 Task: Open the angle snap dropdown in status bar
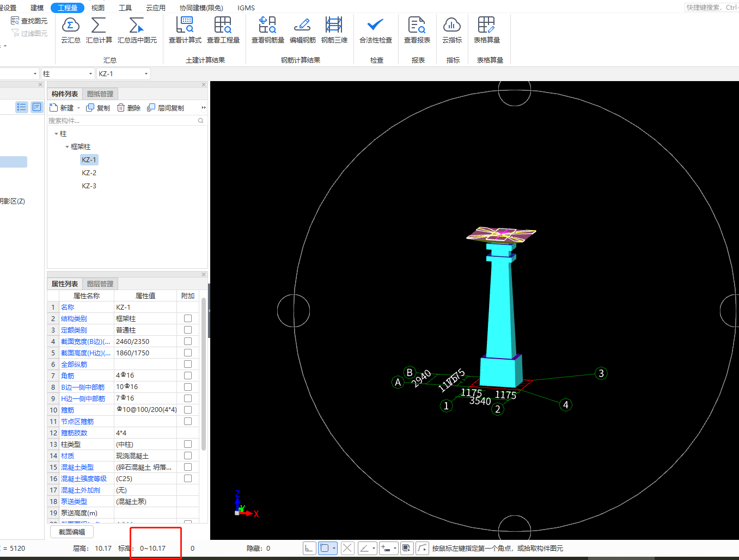[x=374, y=548]
